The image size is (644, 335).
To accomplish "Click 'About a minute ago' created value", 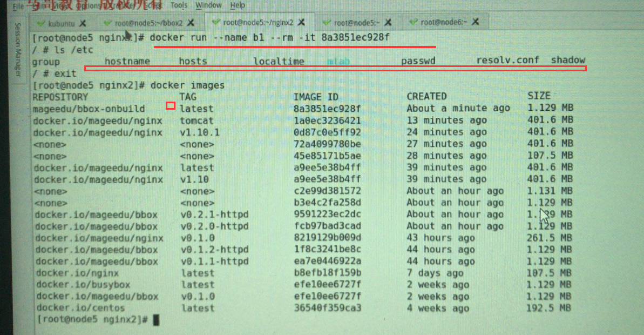I will tap(458, 108).
